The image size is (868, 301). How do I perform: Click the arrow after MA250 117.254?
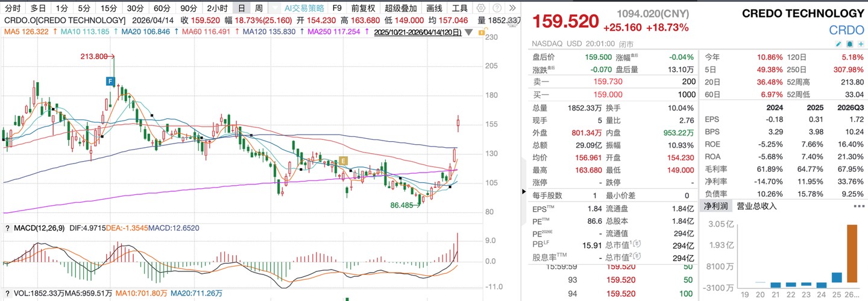(x=366, y=32)
